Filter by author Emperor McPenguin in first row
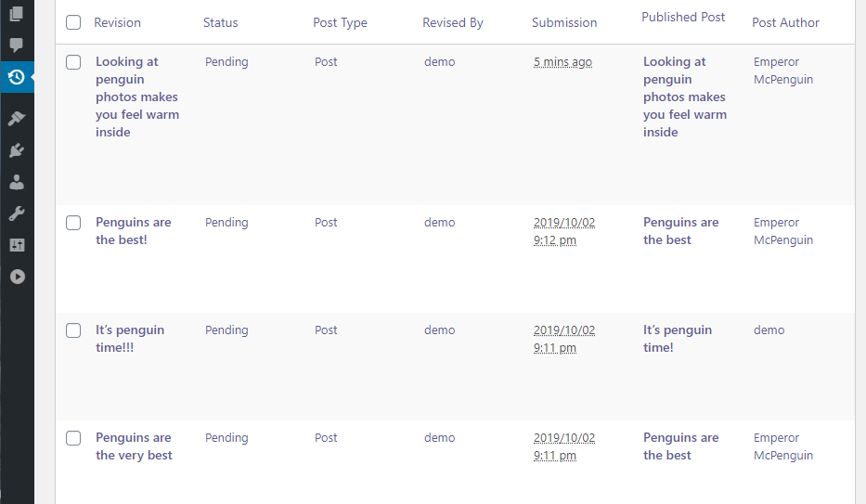This screenshot has width=866, height=504. coord(782,71)
